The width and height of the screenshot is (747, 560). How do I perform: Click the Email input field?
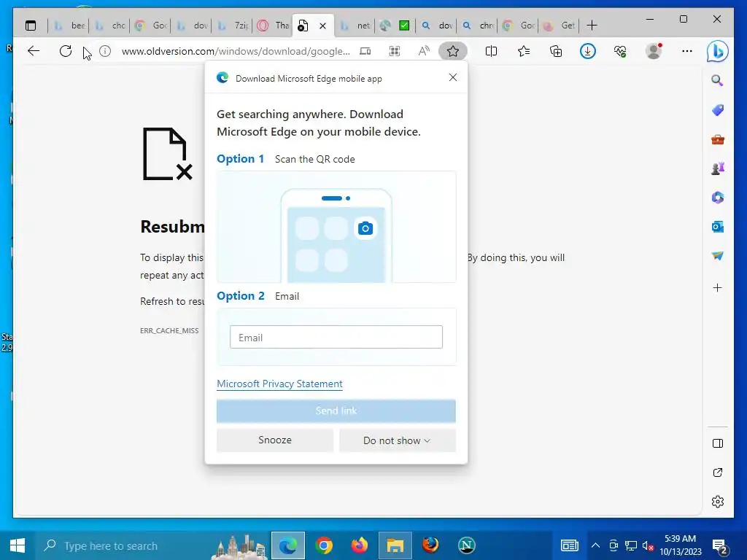point(336,337)
